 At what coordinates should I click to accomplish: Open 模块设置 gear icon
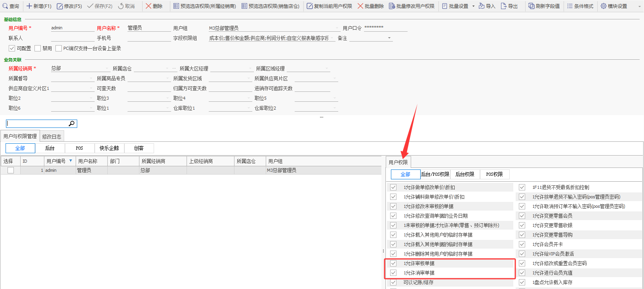[604, 6]
